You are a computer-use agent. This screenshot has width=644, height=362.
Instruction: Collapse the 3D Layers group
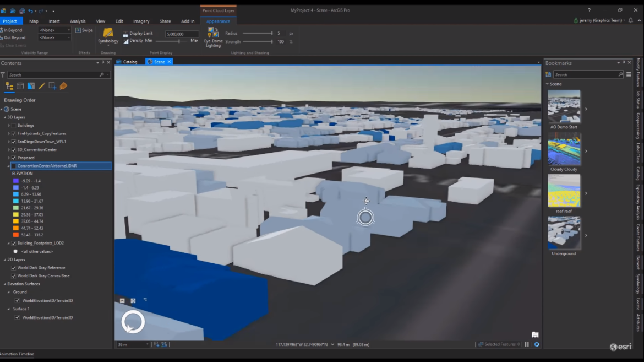pyautogui.click(x=5, y=117)
